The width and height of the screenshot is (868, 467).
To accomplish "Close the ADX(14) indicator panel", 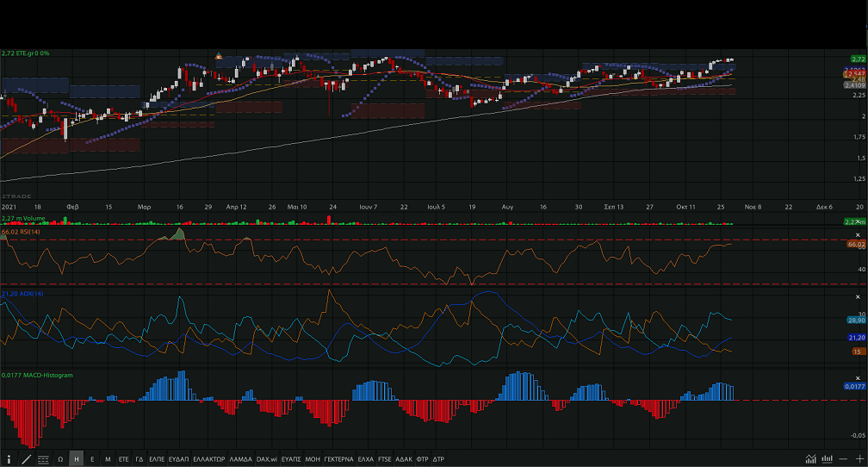I will (858, 296).
